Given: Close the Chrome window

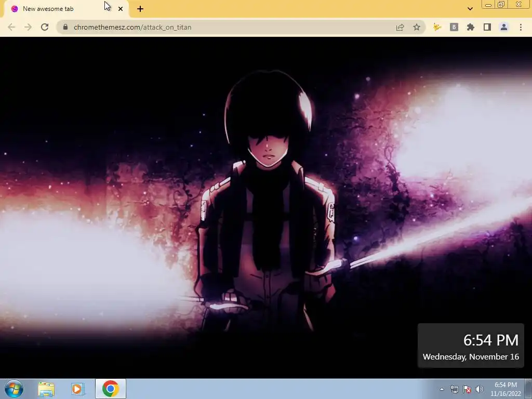Looking at the screenshot, I should (x=519, y=4).
